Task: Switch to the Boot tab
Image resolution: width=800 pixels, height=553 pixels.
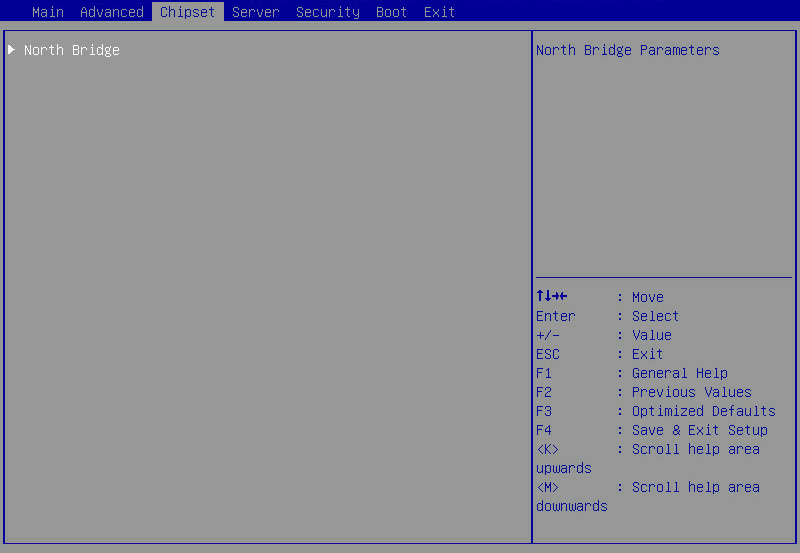Action: [391, 12]
